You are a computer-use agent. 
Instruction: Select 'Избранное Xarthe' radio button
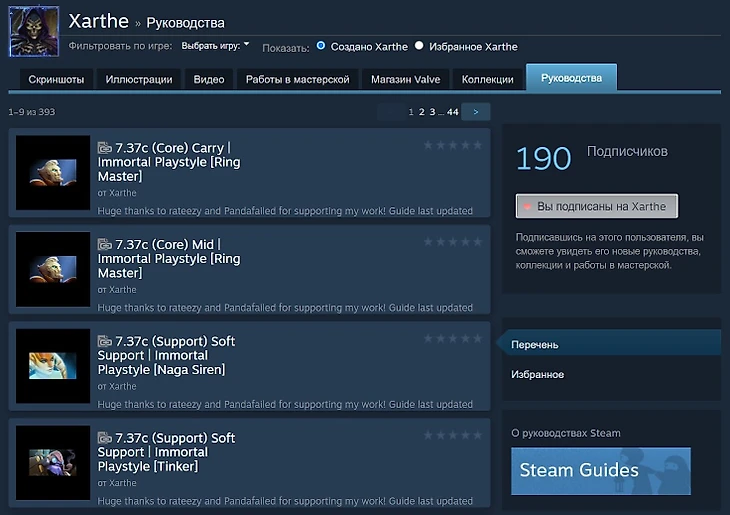[419, 46]
